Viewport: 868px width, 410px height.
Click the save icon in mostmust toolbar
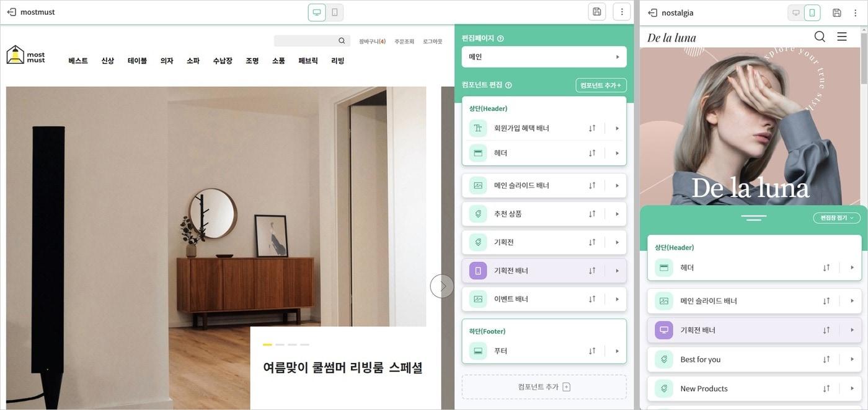tap(596, 12)
